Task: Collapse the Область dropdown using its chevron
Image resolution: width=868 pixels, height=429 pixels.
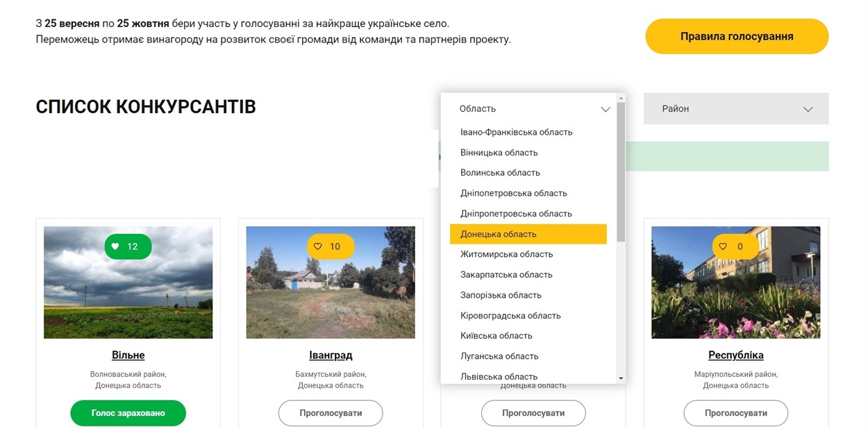Action: (x=605, y=109)
